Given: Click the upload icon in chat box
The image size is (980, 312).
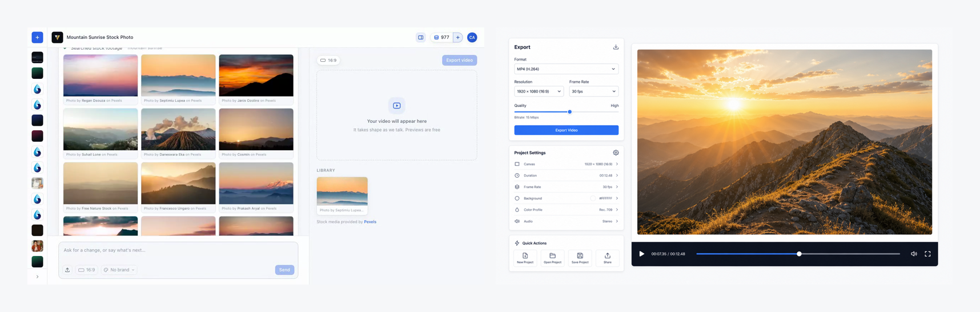Looking at the screenshot, I should coord(67,270).
